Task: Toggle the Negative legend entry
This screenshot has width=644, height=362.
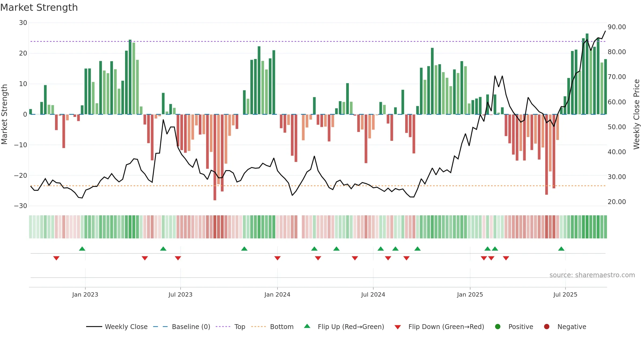Action: tap(565, 327)
